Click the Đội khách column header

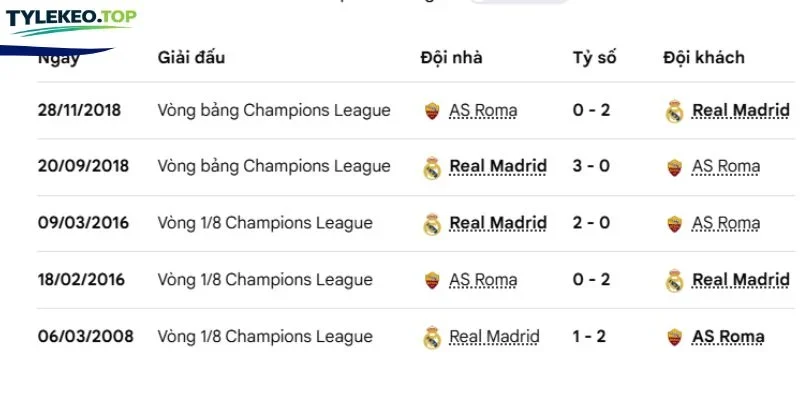coord(704,58)
